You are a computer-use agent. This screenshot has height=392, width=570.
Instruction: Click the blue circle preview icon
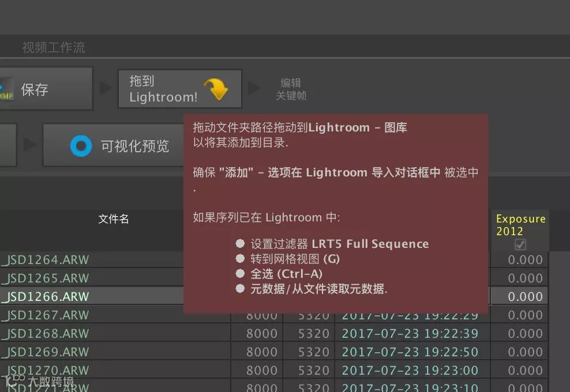(81, 146)
